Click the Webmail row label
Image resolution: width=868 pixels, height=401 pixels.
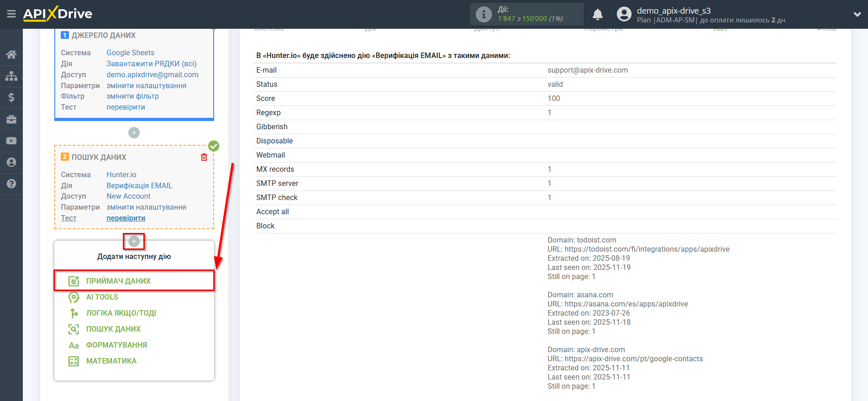(270, 155)
